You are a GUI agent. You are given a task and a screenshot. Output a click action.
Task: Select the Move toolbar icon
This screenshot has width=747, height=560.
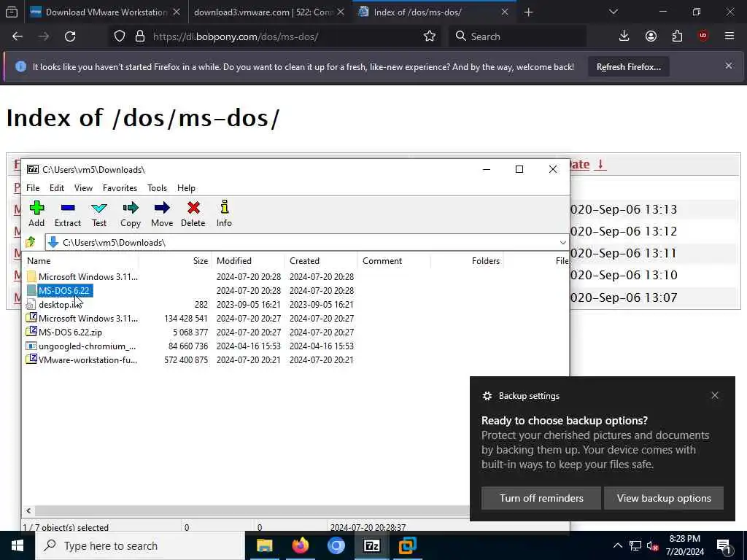click(x=162, y=214)
